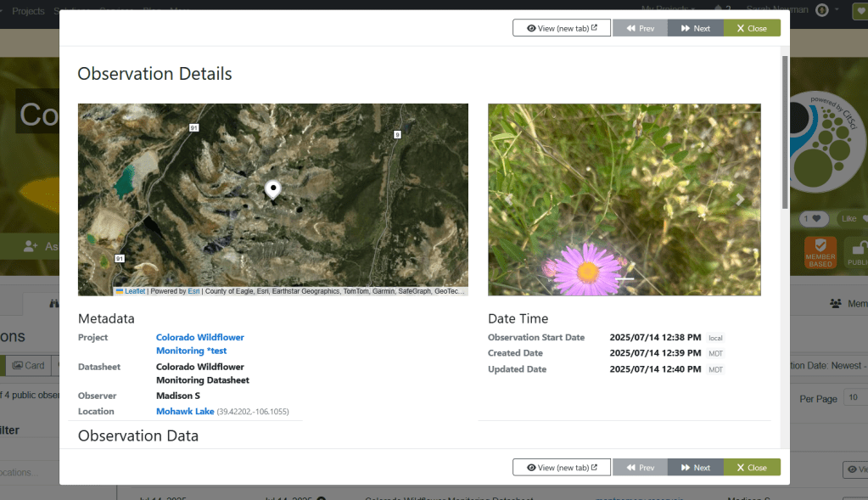Click route 9 shield on map
The image size is (868, 500).
(x=397, y=135)
